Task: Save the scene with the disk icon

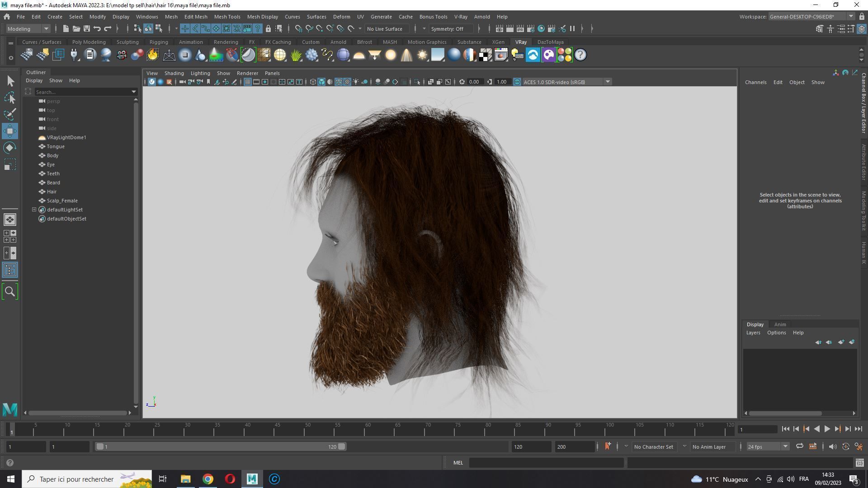Action: coord(86,29)
